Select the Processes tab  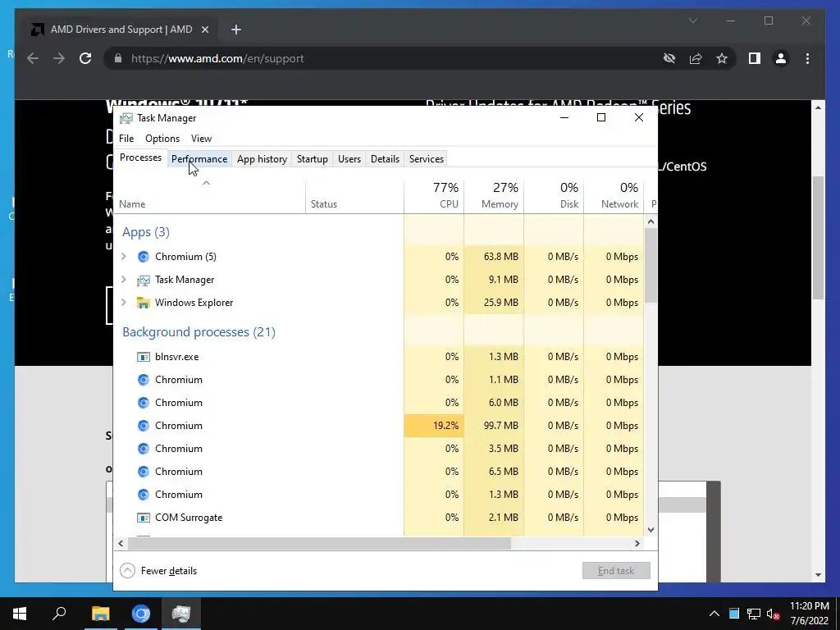[140, 158]
